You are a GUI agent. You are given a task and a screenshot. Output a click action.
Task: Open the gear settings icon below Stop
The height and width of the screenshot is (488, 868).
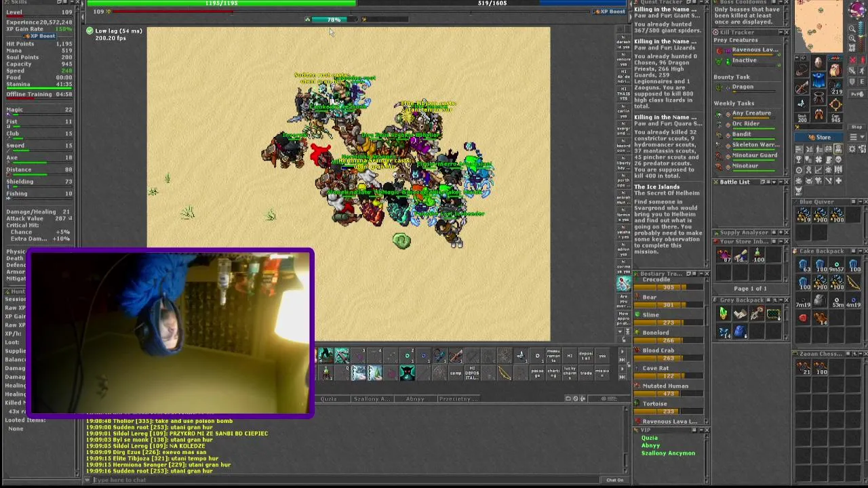tap(852, 148)
